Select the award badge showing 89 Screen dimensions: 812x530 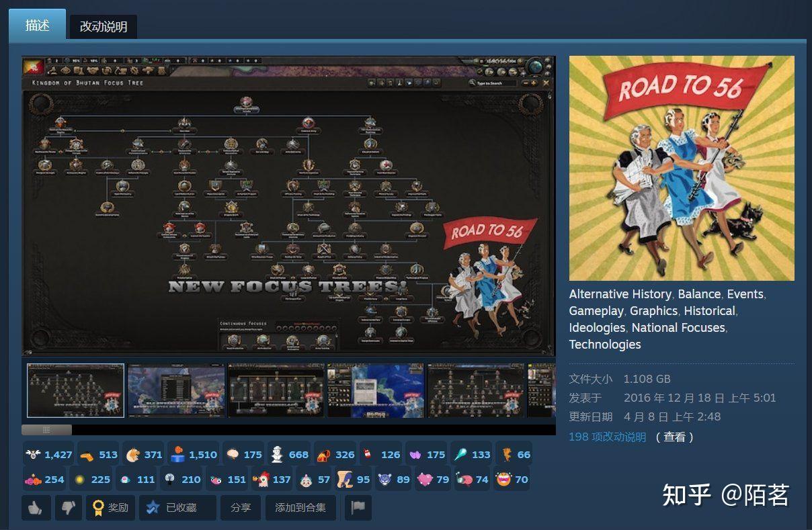393,480
